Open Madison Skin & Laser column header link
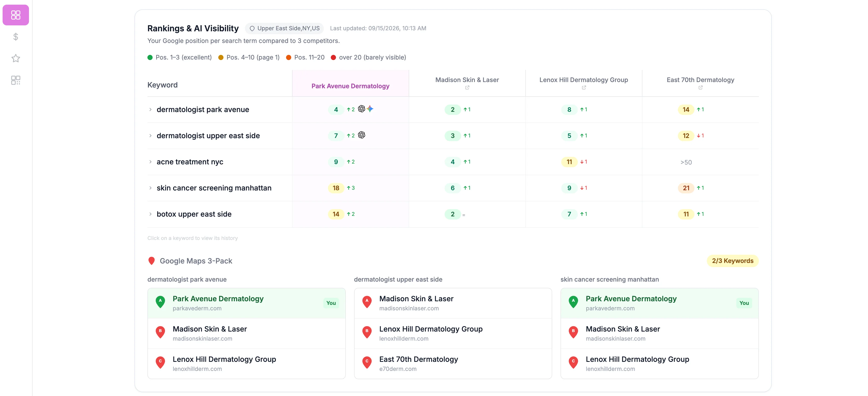Image resolution: width=868 pixels, height=396 pixels. [x=467, y=80]
